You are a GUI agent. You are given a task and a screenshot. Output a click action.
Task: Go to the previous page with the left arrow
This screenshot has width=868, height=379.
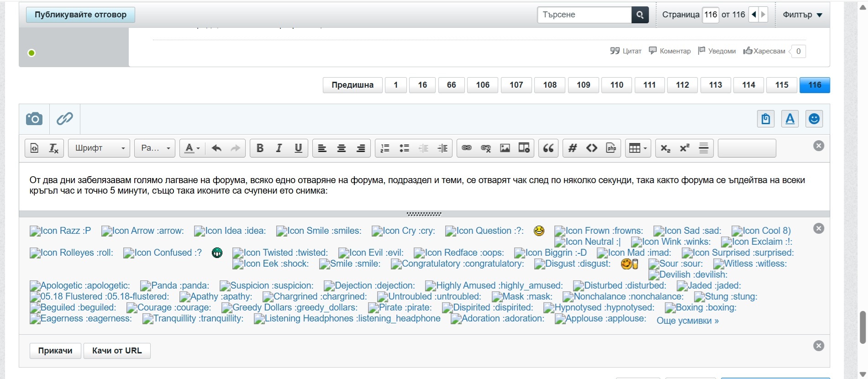tap(754, 15)
